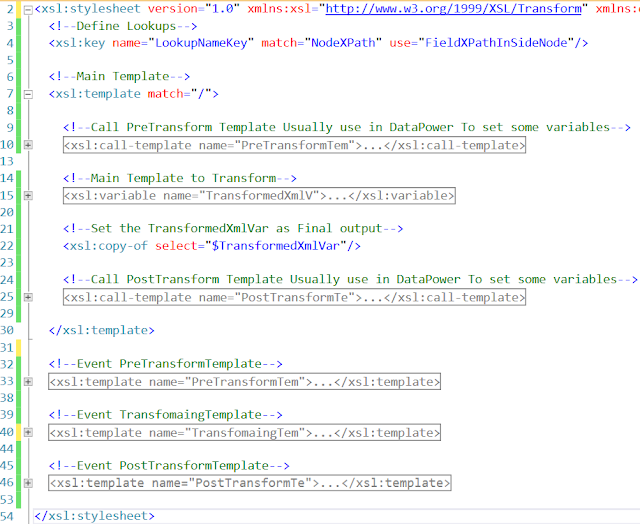Open the w3.org XSL Transform namespace link
The width and height of the screenshot is (640, 524).
(x=453, y=9)
